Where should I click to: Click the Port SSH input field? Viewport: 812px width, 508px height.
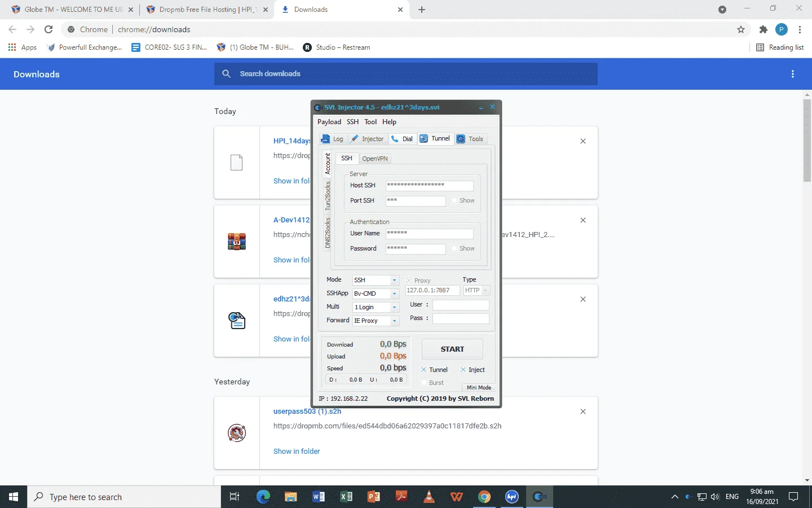pyautogui.click(x=416, y=200)
